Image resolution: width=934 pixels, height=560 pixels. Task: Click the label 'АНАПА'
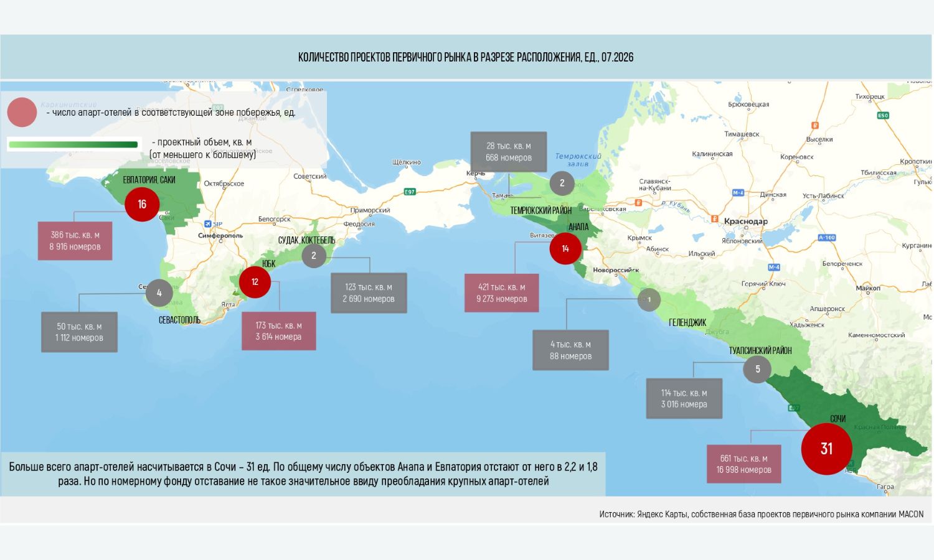[578, 227]
